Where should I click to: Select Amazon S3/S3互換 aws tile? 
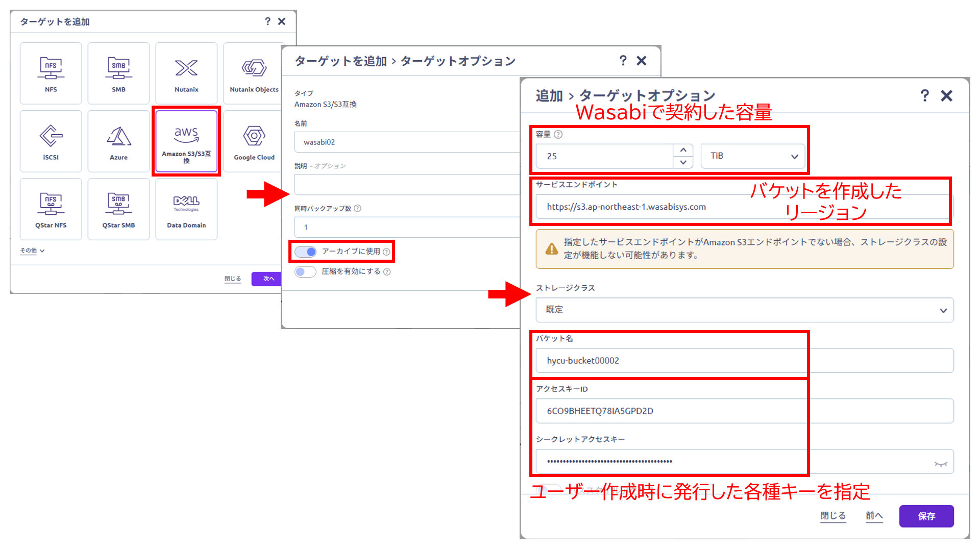186,141
